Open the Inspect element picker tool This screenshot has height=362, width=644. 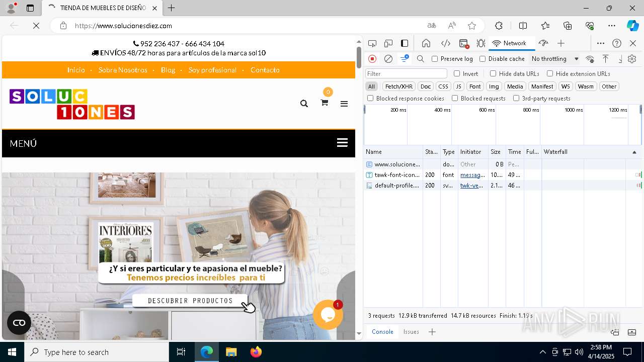tap(372, 43)
